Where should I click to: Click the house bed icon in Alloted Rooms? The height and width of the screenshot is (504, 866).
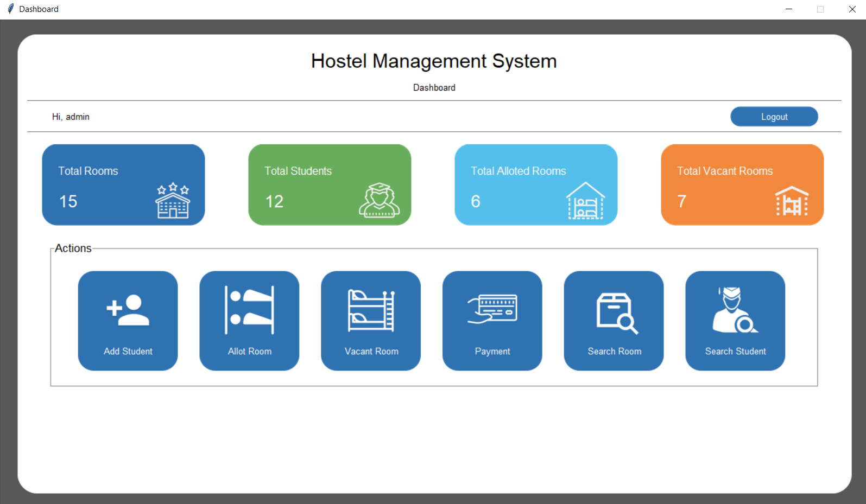(585, 201)
